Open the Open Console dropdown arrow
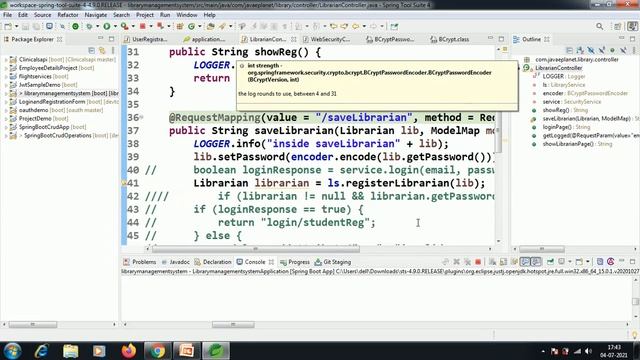 coord(588,262)
